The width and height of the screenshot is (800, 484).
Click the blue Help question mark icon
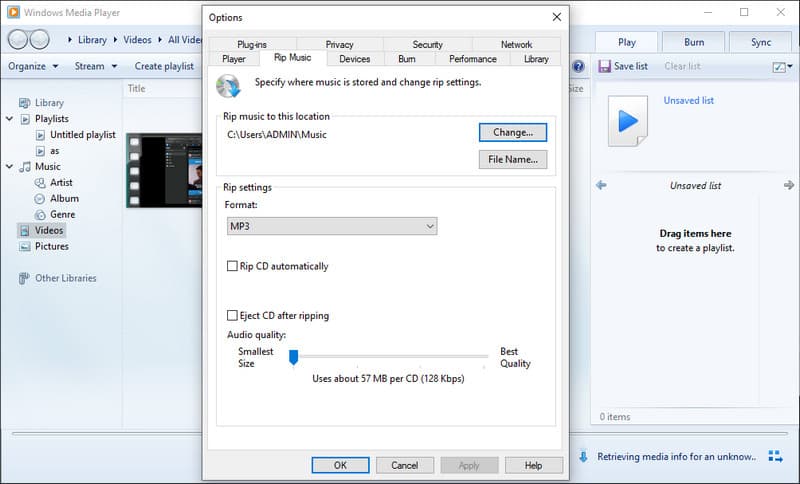[x=578, y=66]
